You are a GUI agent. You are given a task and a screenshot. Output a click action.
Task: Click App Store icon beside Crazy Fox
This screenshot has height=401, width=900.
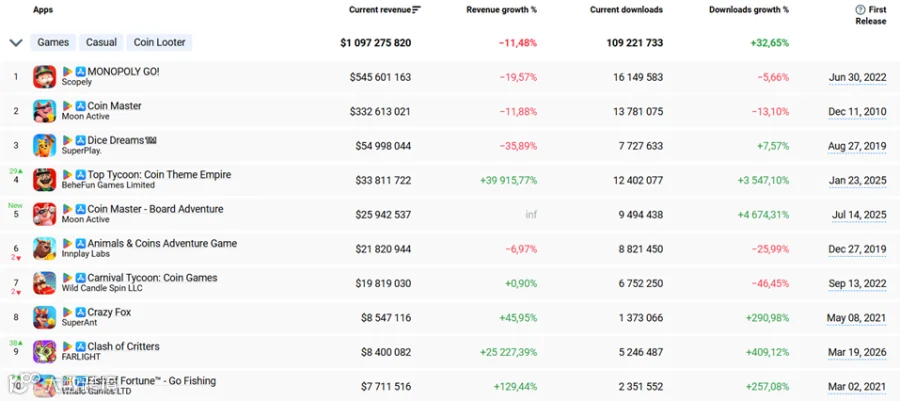(80, 313)
